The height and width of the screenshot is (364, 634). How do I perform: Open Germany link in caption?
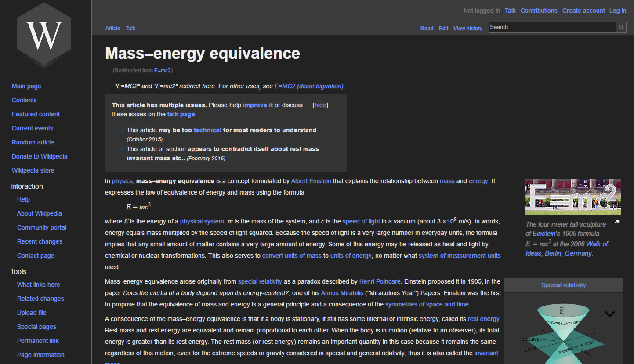point(578,253)
